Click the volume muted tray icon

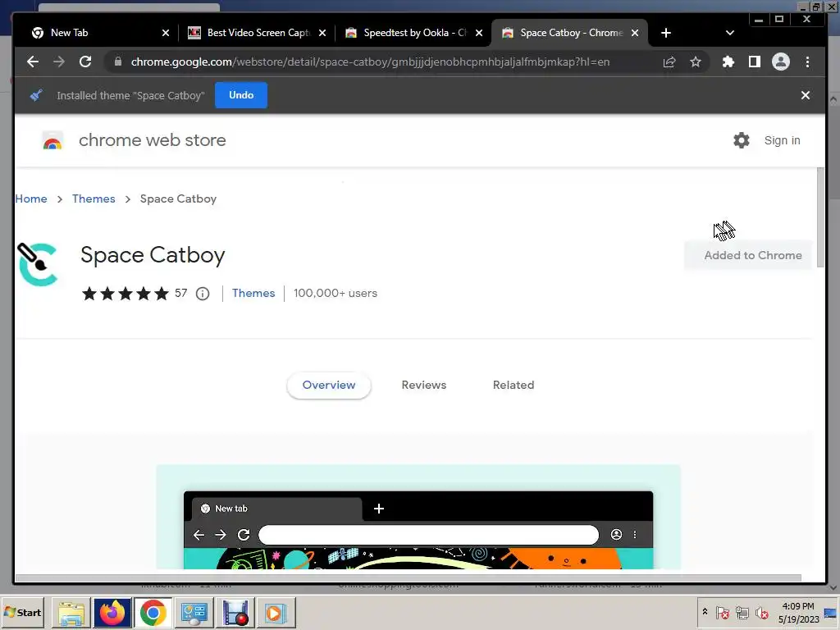[x=761, y=612]
